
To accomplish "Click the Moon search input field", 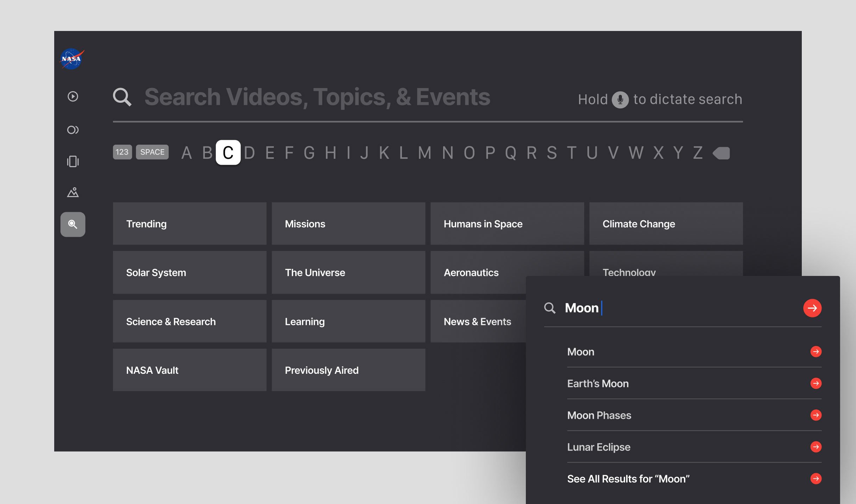I will (683, 308).
